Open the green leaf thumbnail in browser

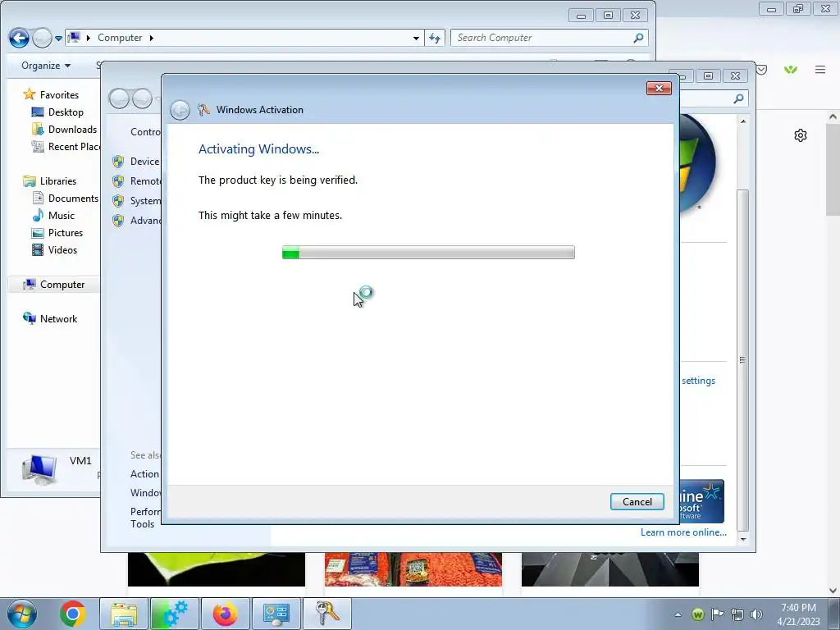point(217,569)
